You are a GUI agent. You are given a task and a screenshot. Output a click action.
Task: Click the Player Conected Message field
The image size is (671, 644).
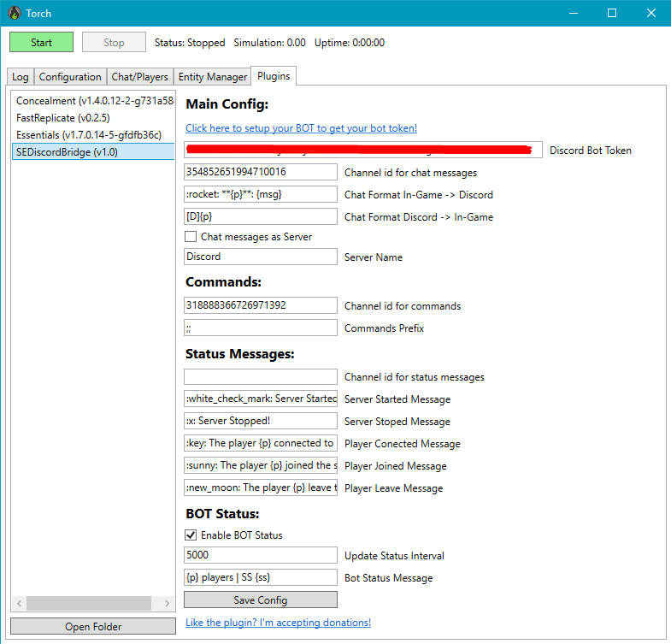(261, 443)
